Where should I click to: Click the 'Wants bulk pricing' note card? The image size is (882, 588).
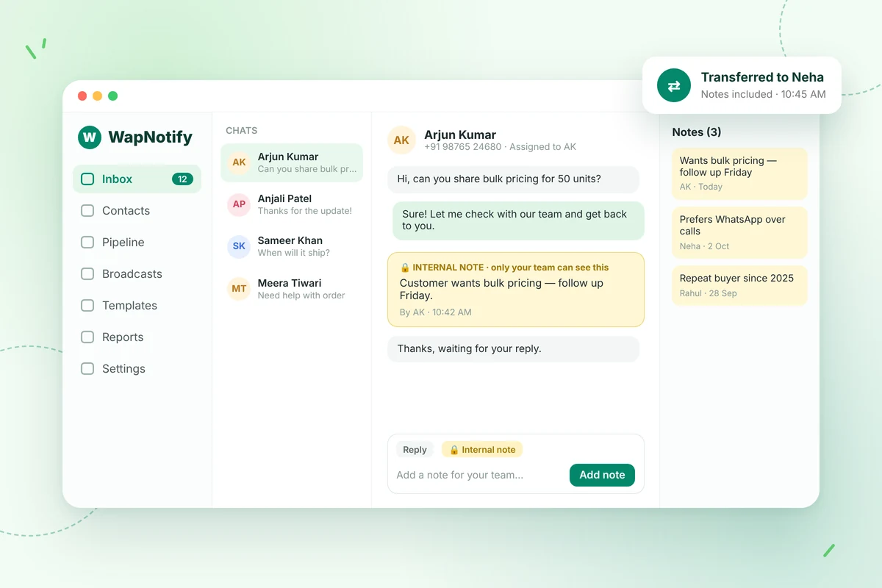point(739,173)
